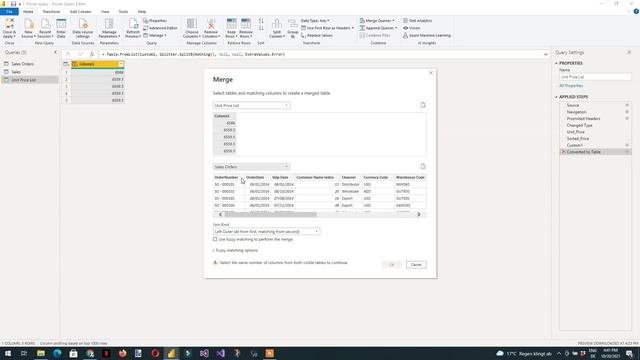Switch to the Add Column tab

click(80, 11)
